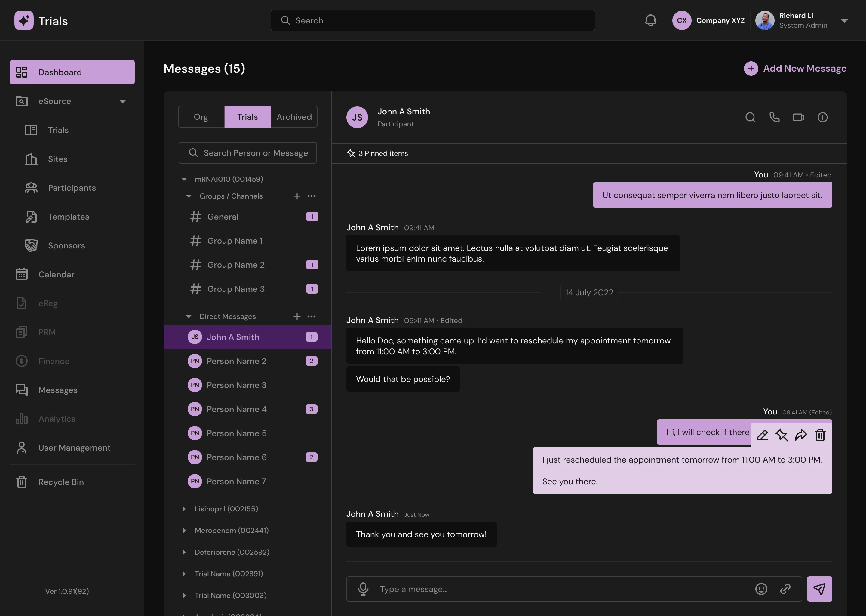Image resolution: width=866 pixels, height=616 pixels.
Task: Open the notifications bell
Action: [x=650, y=20]
